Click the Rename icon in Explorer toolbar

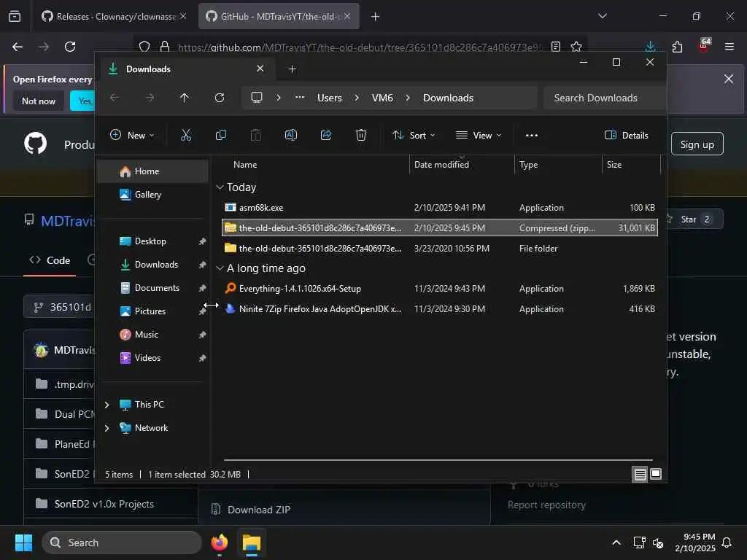(290, 135)
